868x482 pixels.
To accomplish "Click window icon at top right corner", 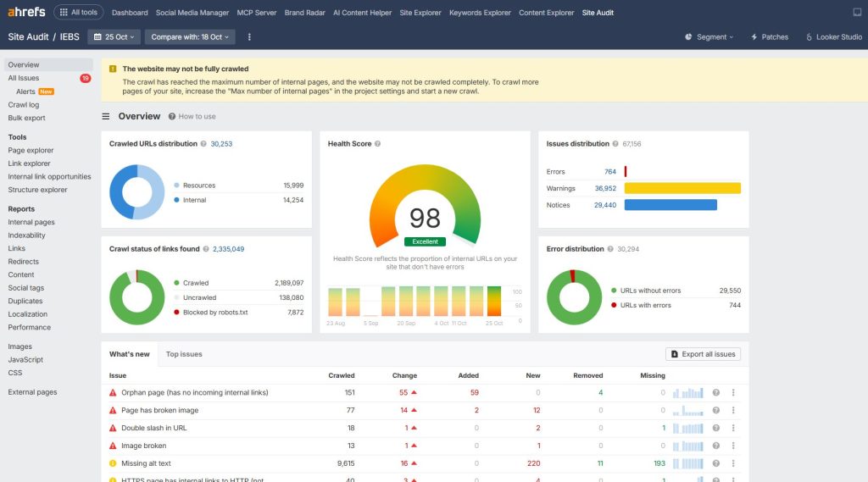I will coord(856,13).
